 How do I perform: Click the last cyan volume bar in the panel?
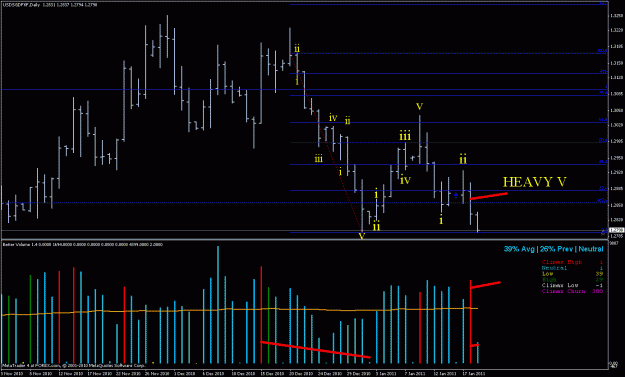478,353
